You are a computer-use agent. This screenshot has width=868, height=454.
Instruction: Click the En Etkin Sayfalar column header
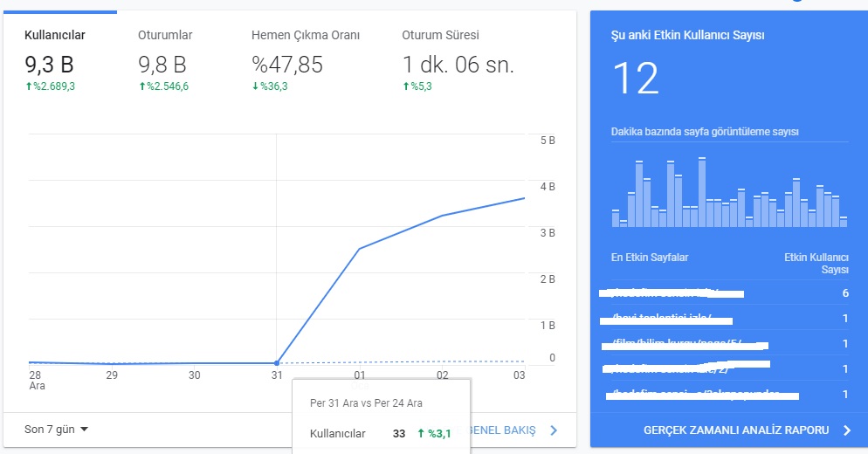tap(650, 258)
